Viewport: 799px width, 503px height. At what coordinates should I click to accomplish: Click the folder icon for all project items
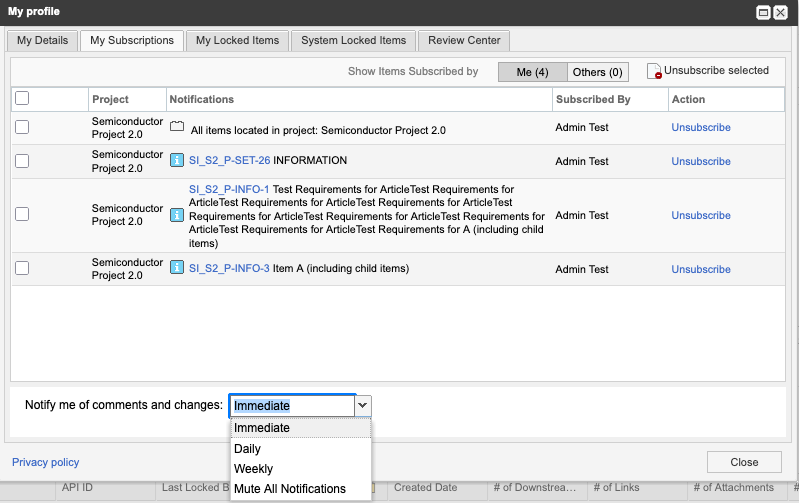(177, 126)
